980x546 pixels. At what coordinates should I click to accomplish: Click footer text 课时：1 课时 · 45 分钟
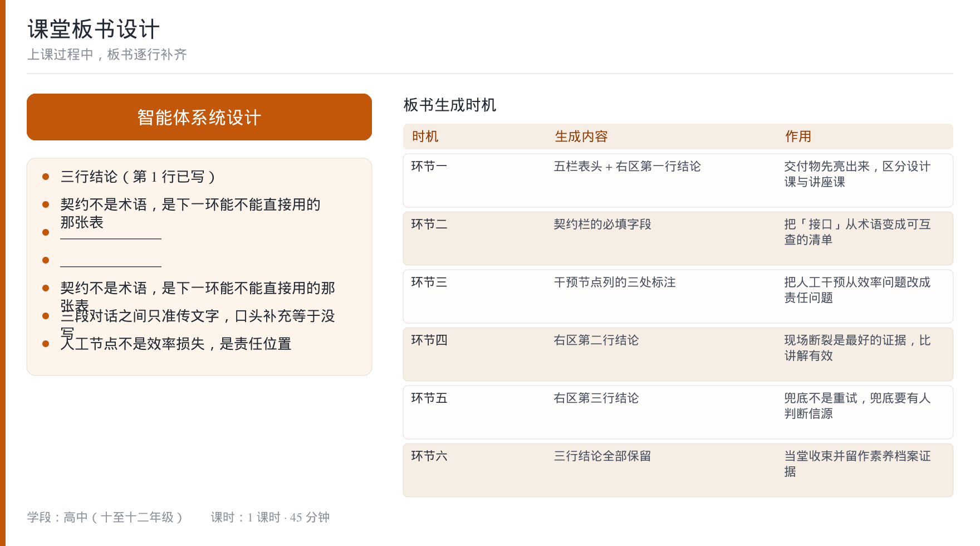click(x=270, y=517)
